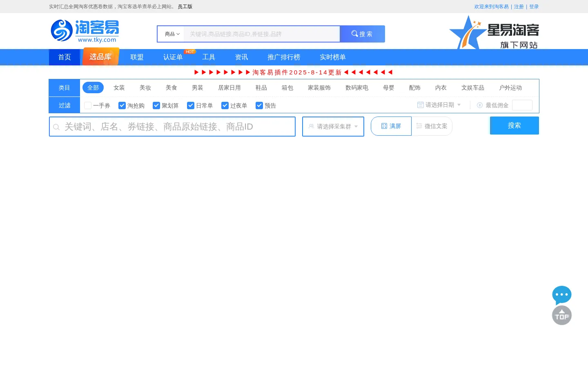This screenshot has width=588, height=368.
Task: Select the 母婴 category
Action: pyautogui.click(x=389, y=88)
